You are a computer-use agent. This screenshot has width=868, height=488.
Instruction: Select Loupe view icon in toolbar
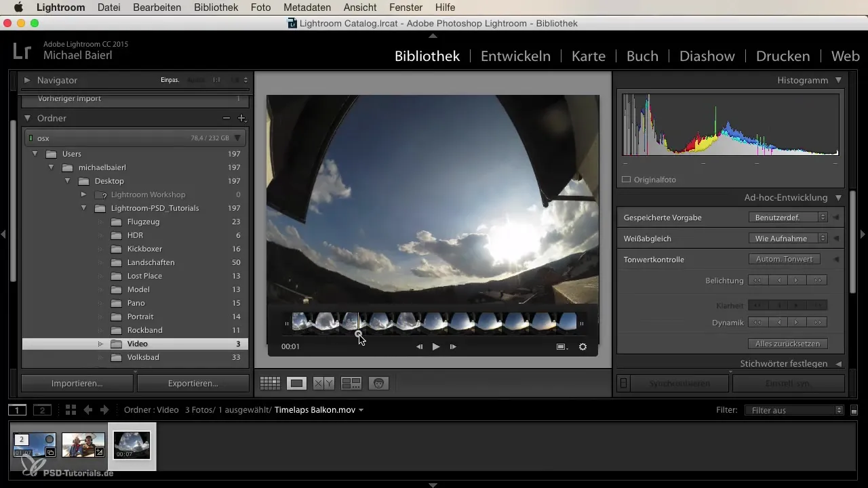(296, 384)
